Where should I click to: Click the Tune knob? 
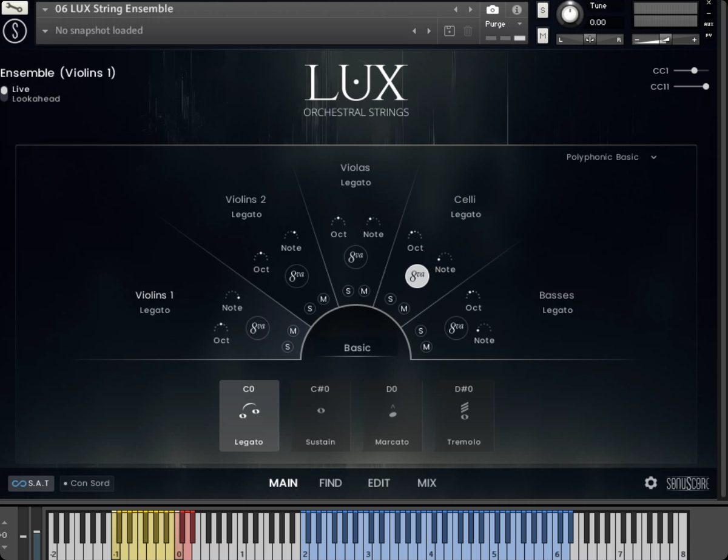(x=570, y=13)
